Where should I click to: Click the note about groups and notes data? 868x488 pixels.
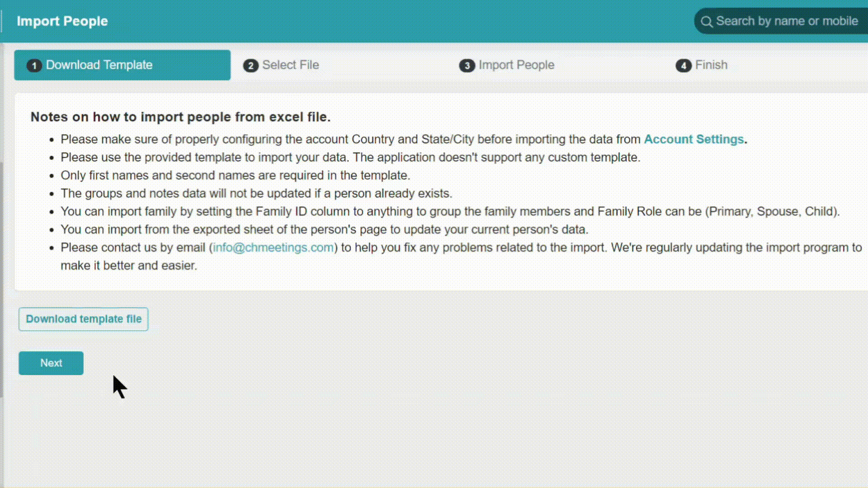pos(256,193)
